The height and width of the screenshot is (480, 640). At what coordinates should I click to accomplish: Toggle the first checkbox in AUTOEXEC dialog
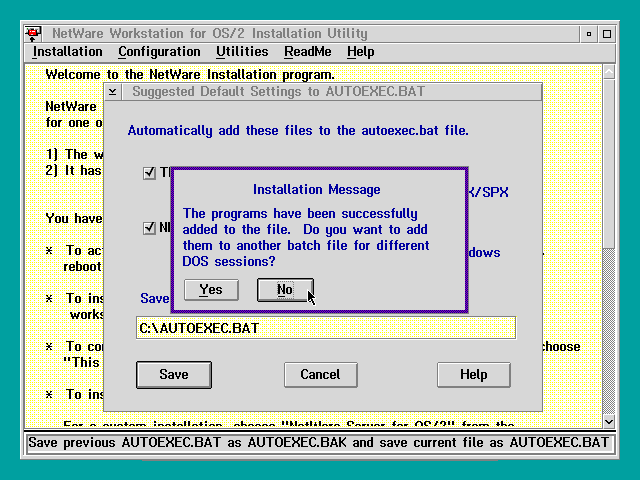[149, 173]
